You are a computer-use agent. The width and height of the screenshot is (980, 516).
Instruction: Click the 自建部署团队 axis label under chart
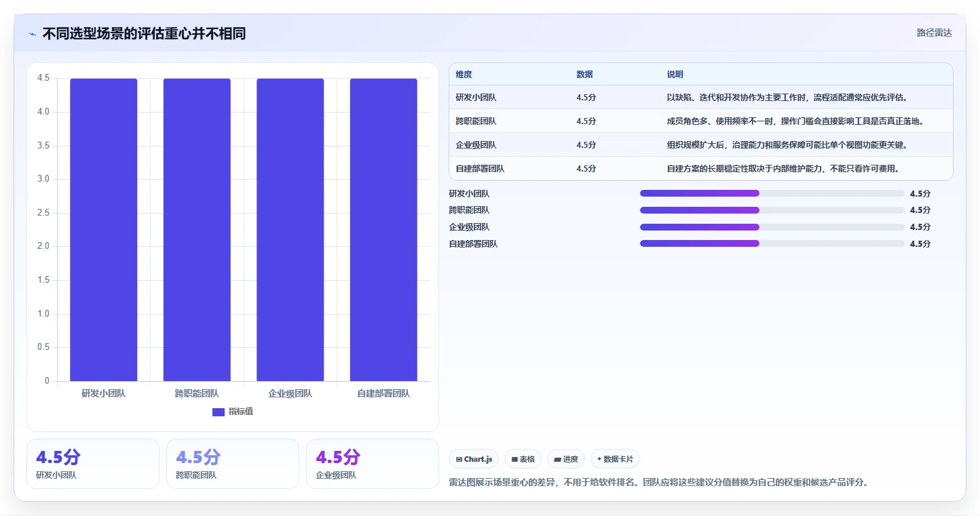click(383, 393)
